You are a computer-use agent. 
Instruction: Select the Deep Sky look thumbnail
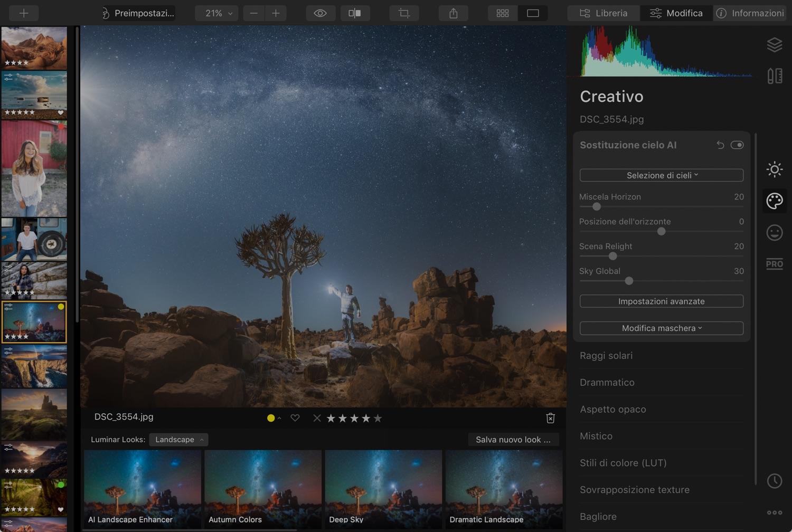tap(383, 488)
